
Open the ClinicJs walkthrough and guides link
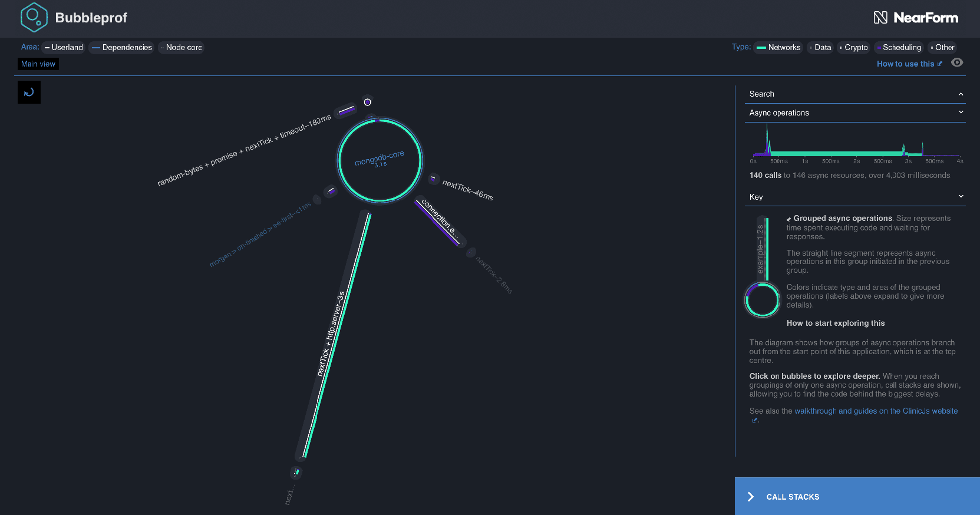coord(876,411)
